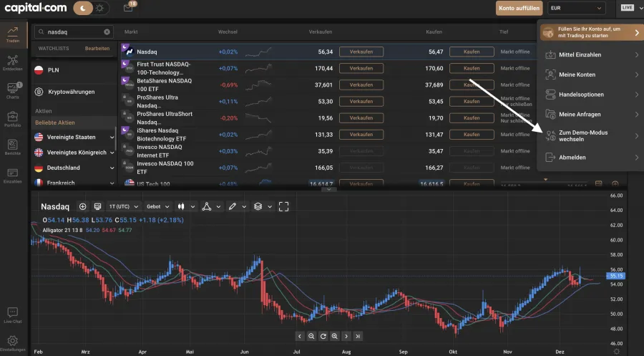Expand indicators dropdown arrow
The image size is (644, 356).
click(218, 207)
